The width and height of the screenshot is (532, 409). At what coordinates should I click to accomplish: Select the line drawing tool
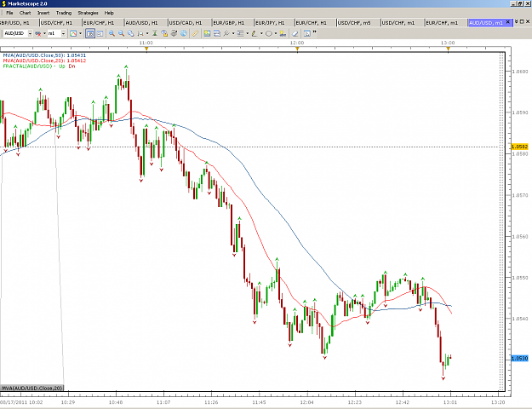click(226, 33)
